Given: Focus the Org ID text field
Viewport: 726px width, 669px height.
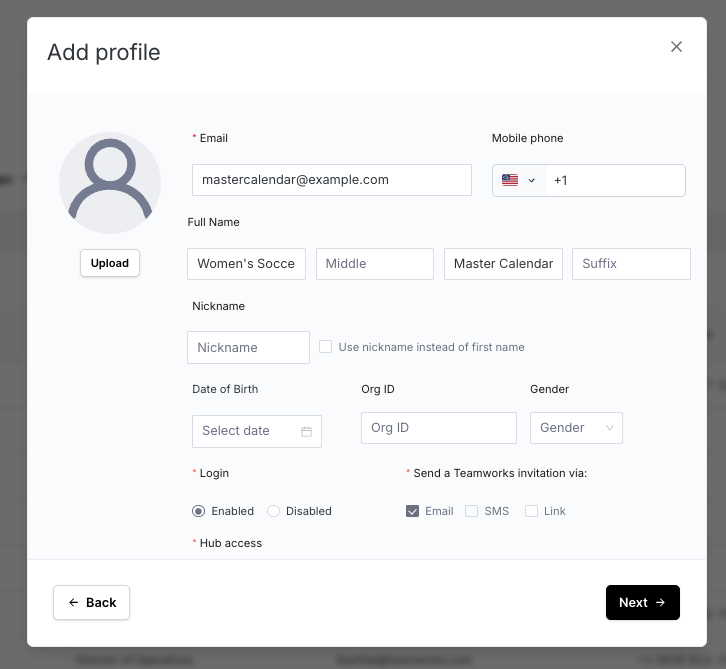Looking at the screenshot, I should [438, 428].
